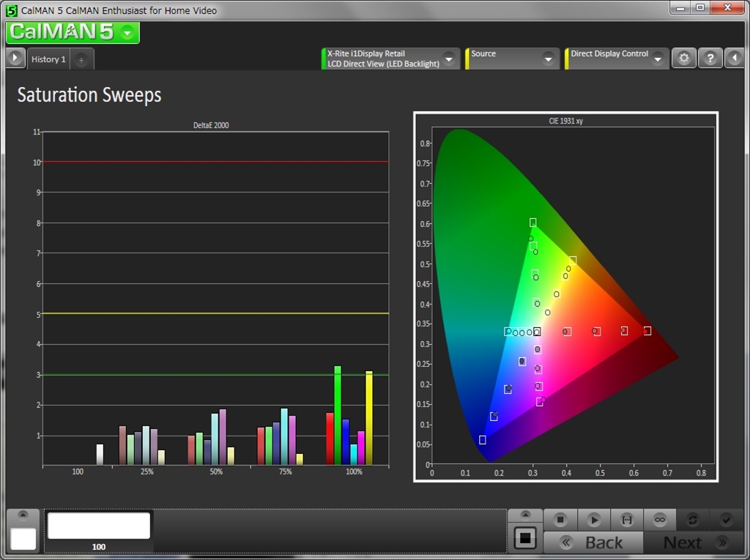Open settings with the gear icon
The height and width of the screenshot is (560, 750).
(x=683, y=59)
